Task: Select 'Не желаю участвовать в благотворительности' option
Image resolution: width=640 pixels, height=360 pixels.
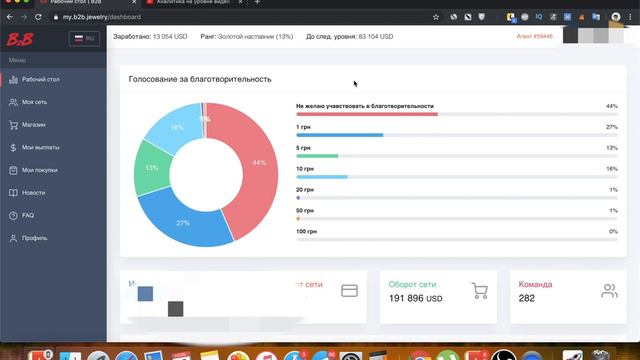Action: (x=365, y=106)
